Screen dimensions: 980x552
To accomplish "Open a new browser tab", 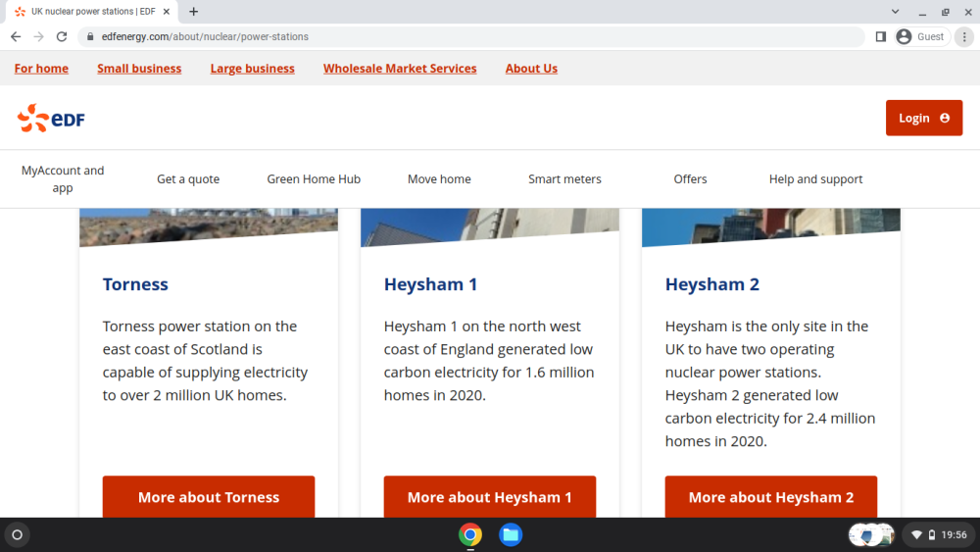I will [x=194, y=11].
